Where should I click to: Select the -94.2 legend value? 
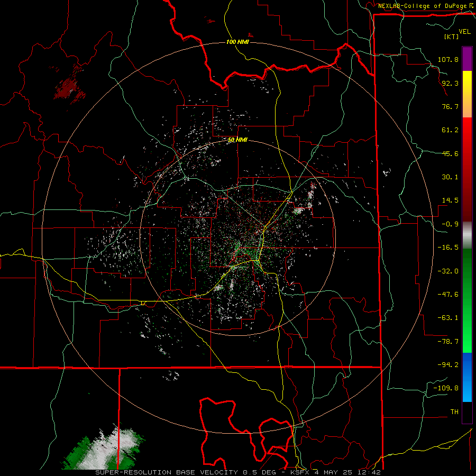448,365
